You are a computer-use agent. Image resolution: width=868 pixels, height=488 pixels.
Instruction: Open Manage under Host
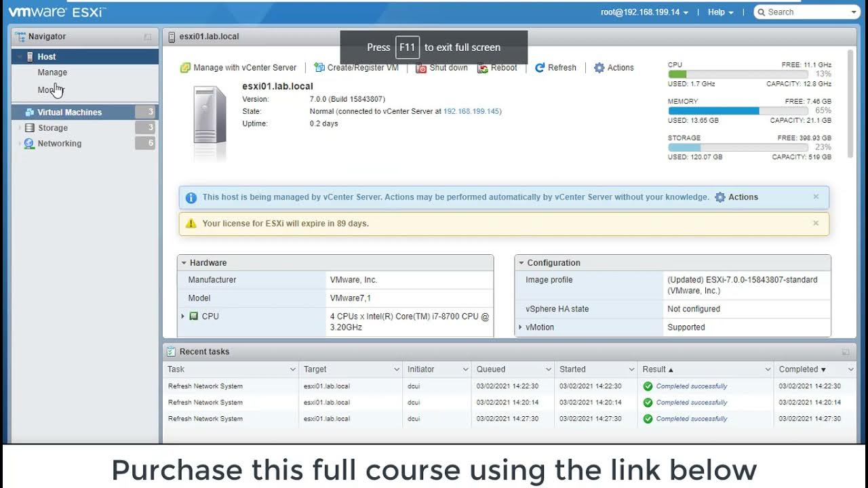click(52, 73)
